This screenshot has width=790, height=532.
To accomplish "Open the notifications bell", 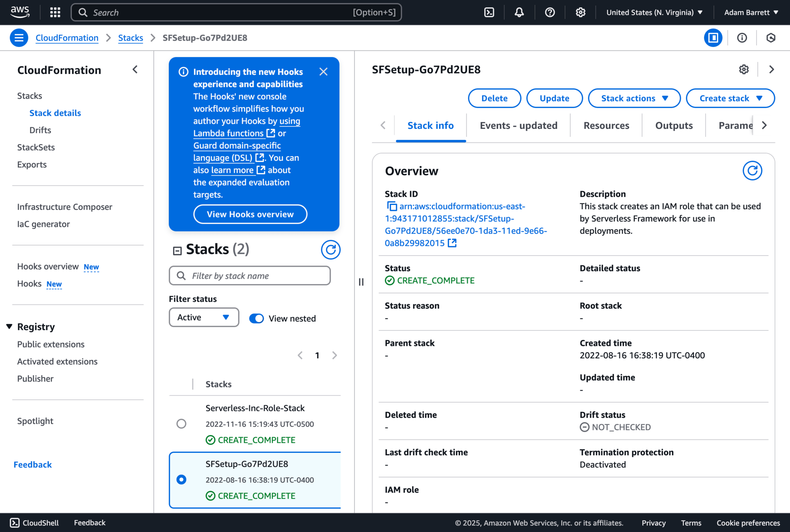I will [x=519, y=12].
